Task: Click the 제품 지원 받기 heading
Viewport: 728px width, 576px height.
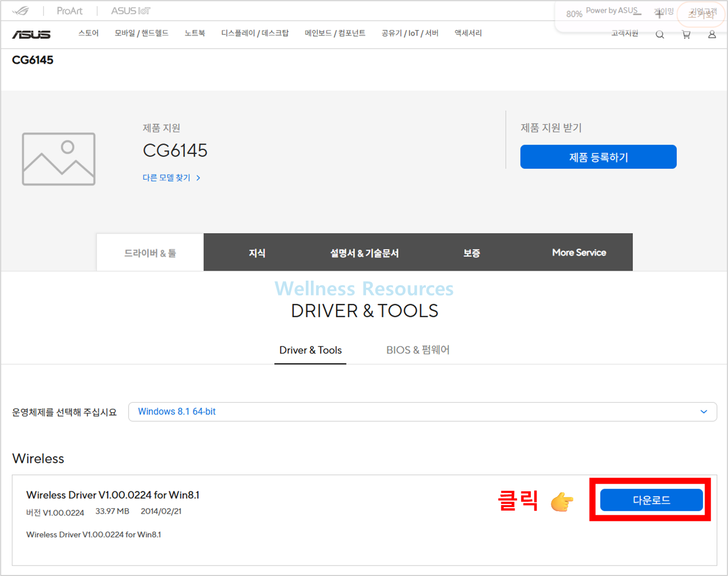Action: tap(551, 128)
